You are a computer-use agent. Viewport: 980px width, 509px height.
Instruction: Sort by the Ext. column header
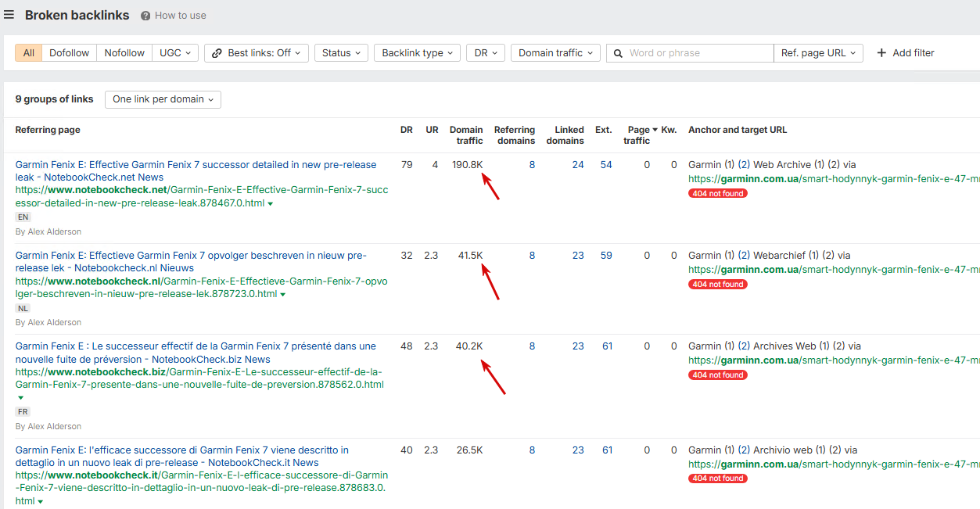point(603,130)
